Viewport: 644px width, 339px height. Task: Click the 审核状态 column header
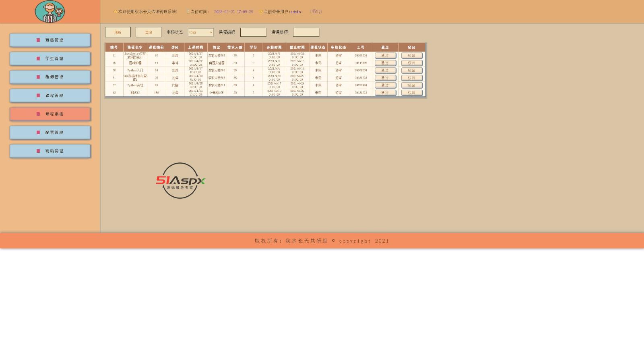(x=339, y=48)
